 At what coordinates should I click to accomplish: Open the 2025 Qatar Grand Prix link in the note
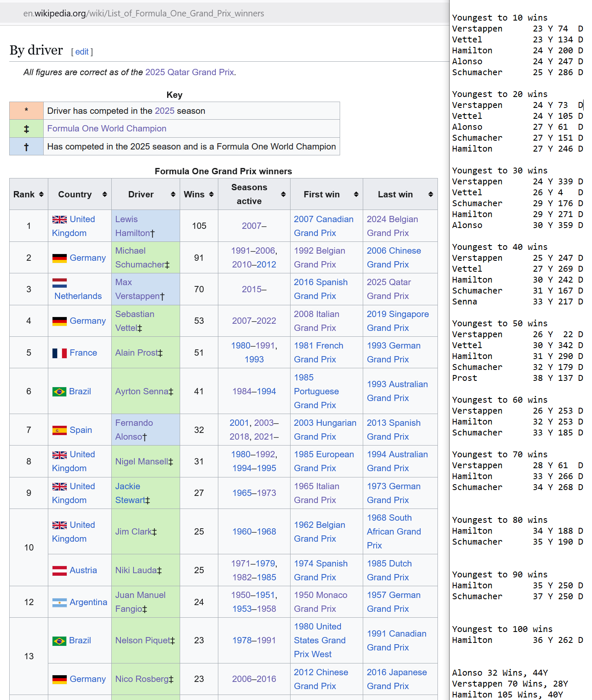click(x=189, y=72)
